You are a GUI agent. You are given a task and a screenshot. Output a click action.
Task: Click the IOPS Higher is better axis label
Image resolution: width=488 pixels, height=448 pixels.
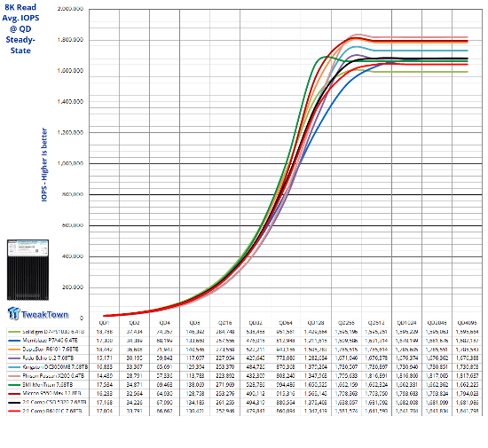point(44,164)
